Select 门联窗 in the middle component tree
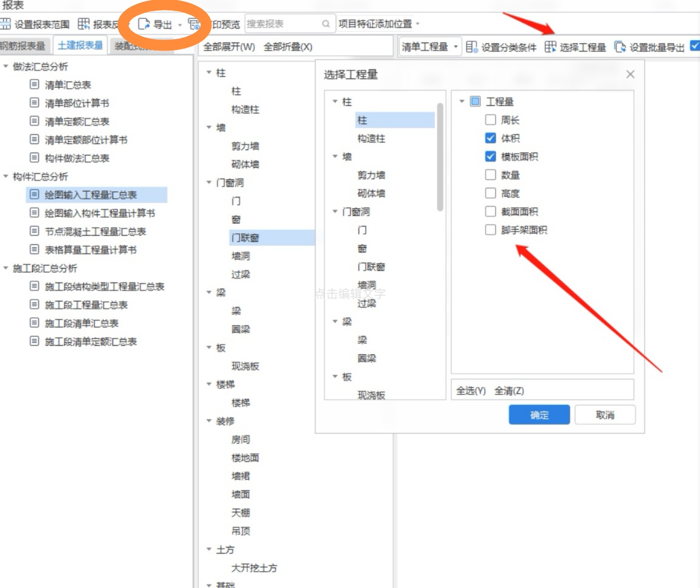The image size is (700, 588). coord(245,237)
